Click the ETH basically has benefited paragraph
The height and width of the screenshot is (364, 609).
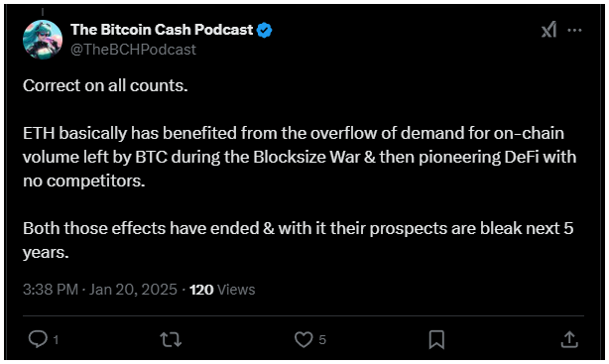(300, 157)
